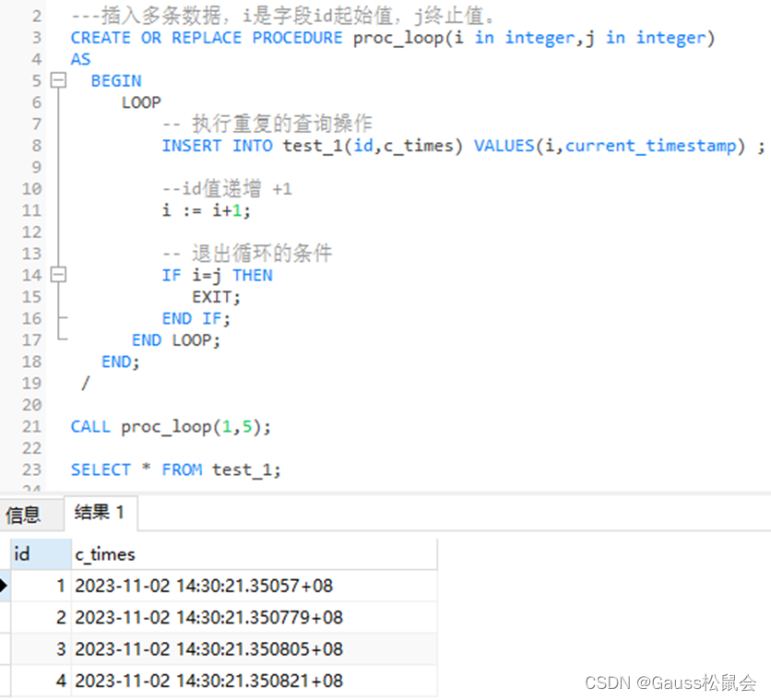Collapse the BEGIN block fold marker
This screenshot has height=700, width=771.
click(57, 80)
